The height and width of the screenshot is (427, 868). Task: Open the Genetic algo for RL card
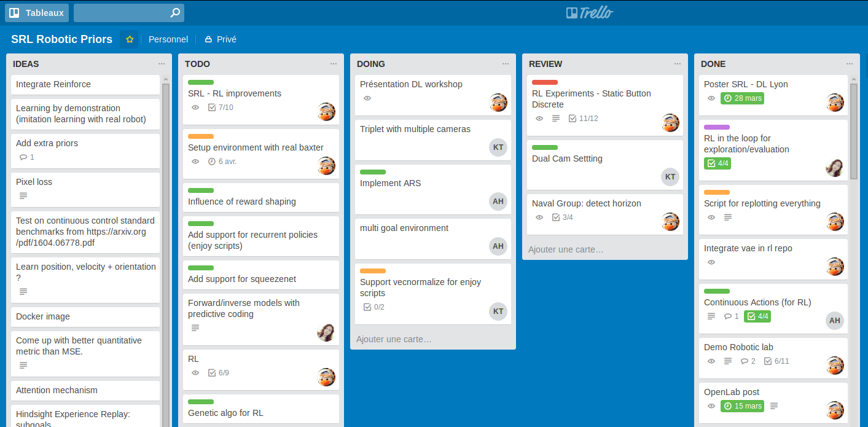261,409
